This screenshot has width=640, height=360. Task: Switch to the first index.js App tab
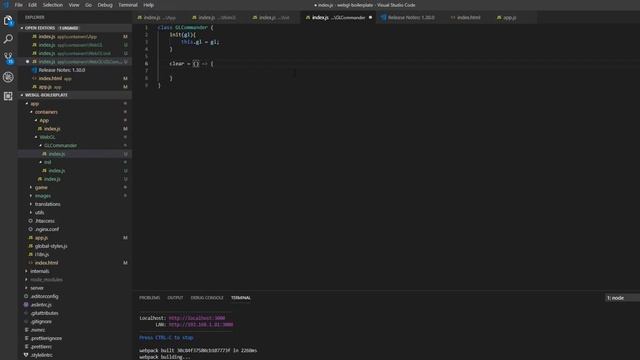click(160, 18)
